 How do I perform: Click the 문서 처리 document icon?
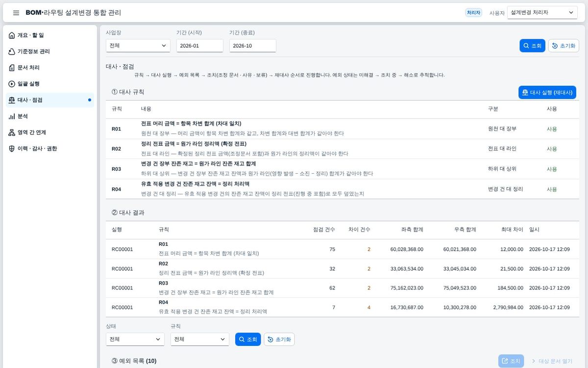(12, 68)
